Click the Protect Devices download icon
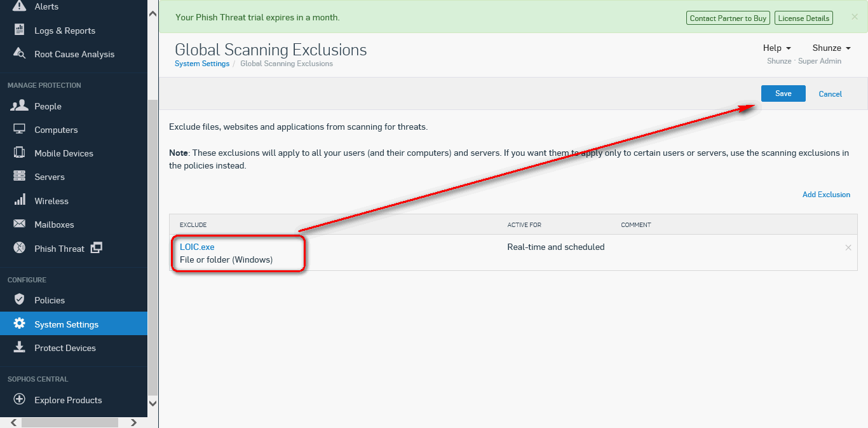The image size is (868, 428). click(20, 347)
